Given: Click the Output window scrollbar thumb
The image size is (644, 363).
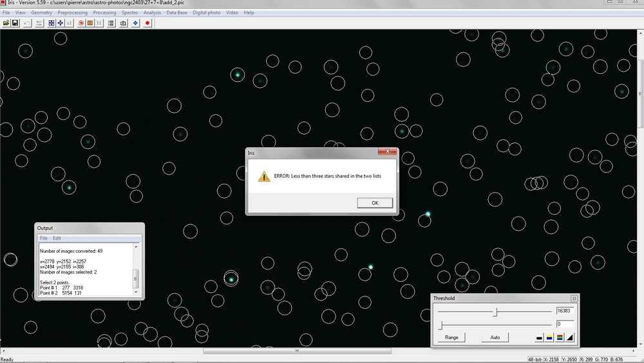Looking at the screenshot, I should click(136, 279).
